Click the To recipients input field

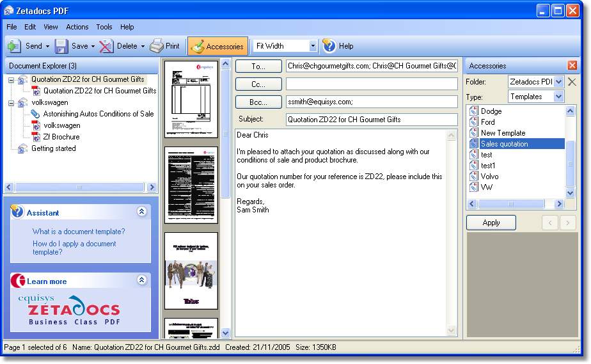point(372,66)
